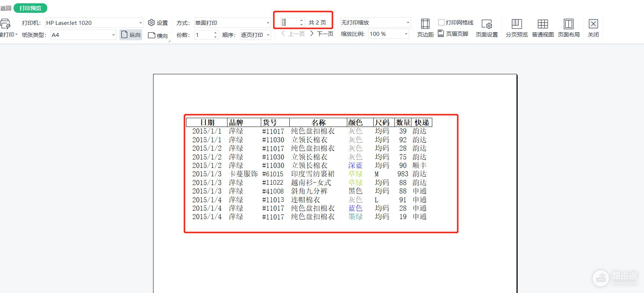Open 无打印缩放 scaling dropdown

[x=408, y=22]
